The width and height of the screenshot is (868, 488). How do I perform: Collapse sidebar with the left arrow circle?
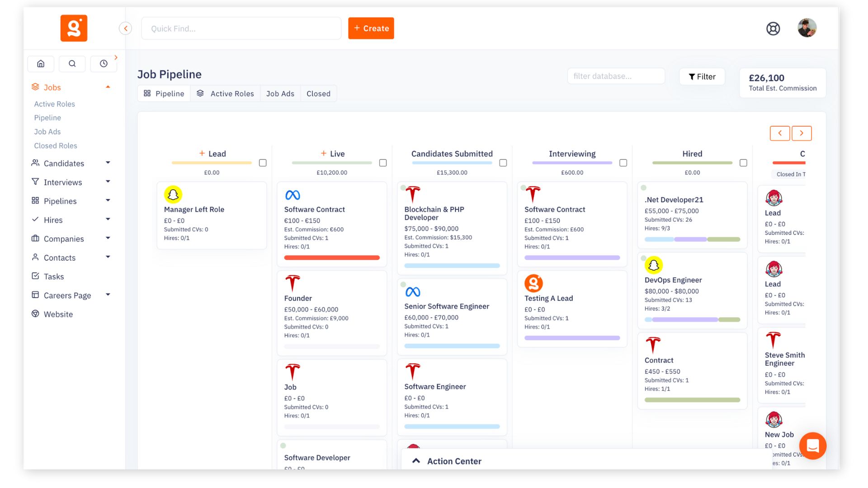tap(125, 28)
